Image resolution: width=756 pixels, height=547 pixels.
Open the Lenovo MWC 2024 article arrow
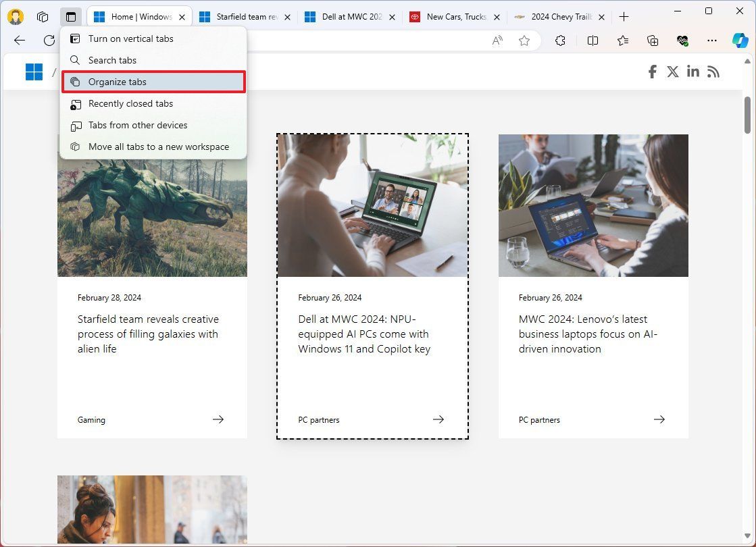(659, 419)
